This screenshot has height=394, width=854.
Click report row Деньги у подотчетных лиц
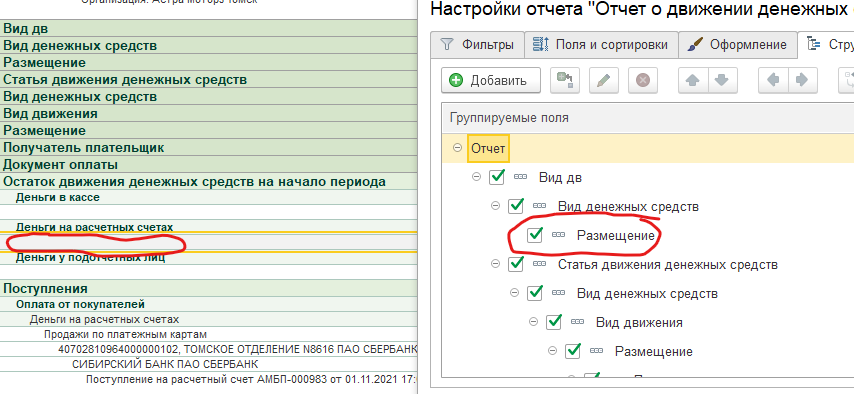tap(209, 258)
